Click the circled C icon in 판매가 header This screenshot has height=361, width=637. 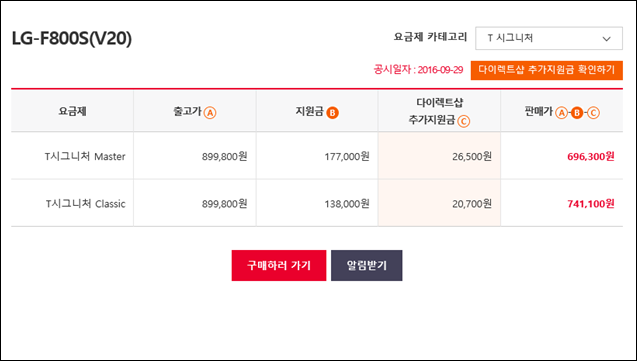[x=593, y=112]
